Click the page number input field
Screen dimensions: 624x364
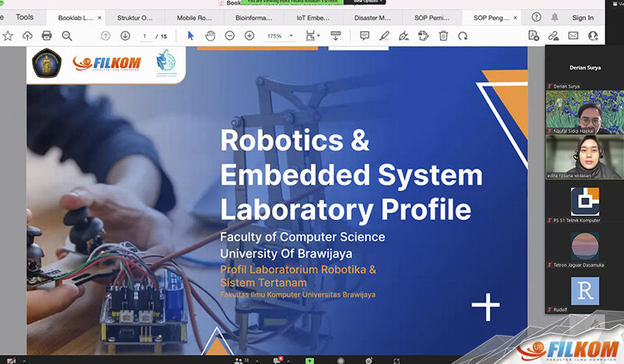tap(144, 36)
